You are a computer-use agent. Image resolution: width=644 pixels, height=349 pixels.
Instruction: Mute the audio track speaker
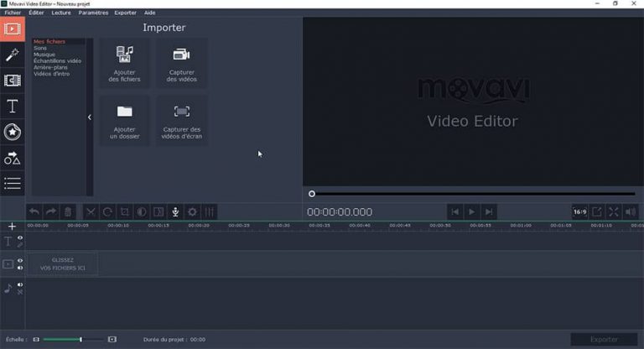[20, 284]
